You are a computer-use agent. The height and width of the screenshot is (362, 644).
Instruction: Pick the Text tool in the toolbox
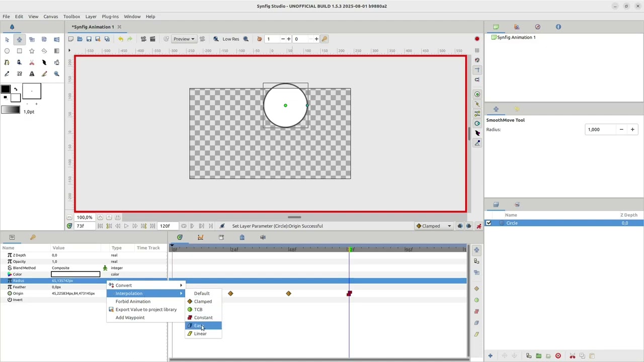pos(32,74)
